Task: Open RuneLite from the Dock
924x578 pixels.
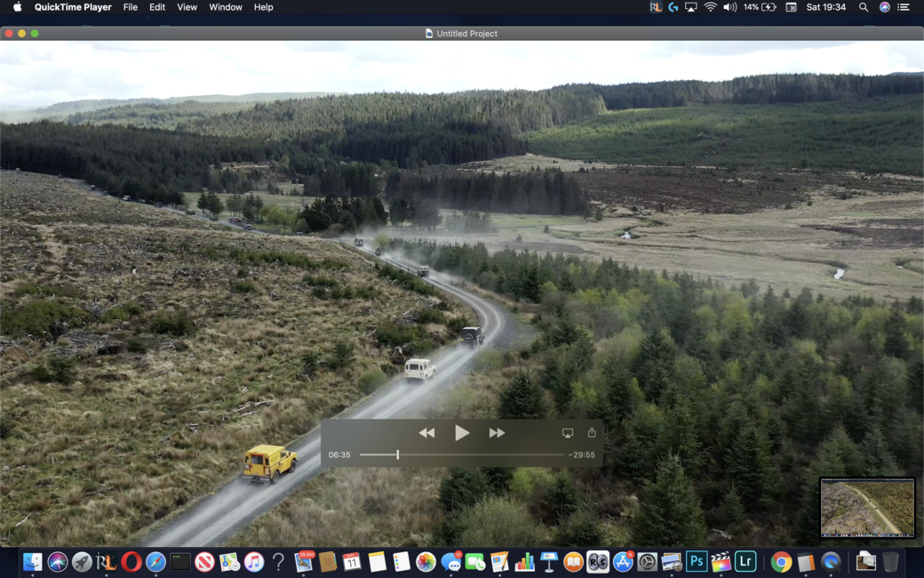Action: click(x=107, y=561)
